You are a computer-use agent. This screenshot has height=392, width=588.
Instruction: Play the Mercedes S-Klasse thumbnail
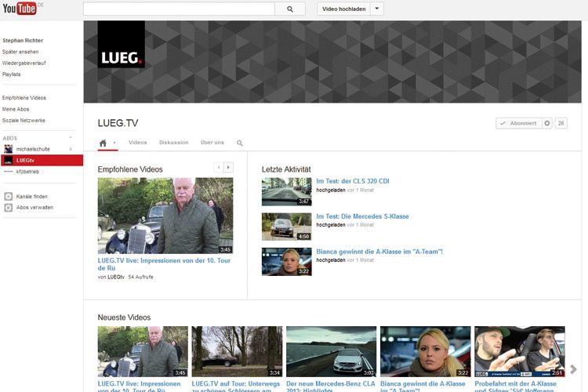coord(286,227)
